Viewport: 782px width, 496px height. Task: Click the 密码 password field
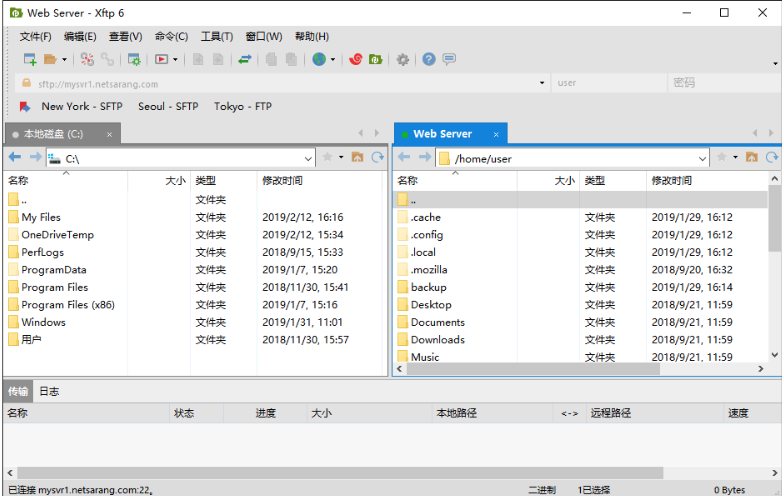coord(725,83)
